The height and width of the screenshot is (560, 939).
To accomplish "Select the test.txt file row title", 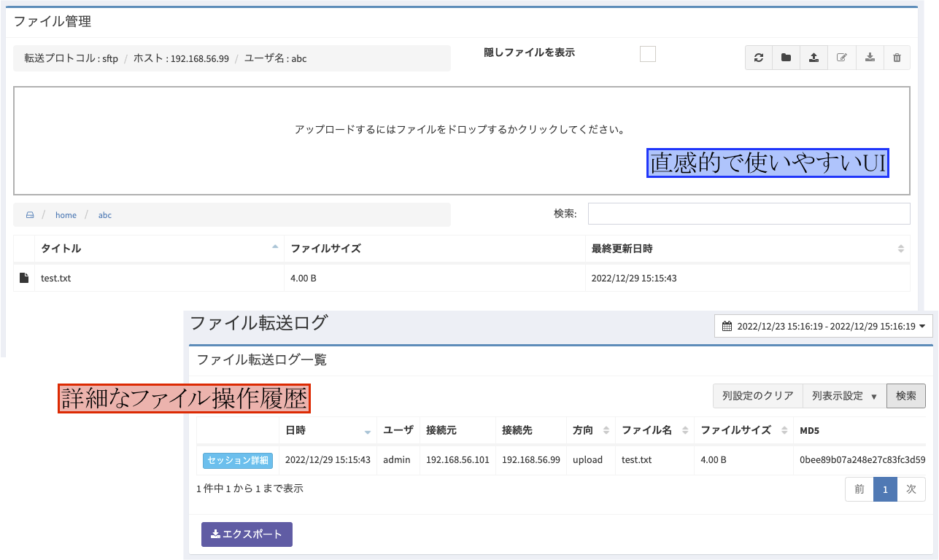I will 55,278.
